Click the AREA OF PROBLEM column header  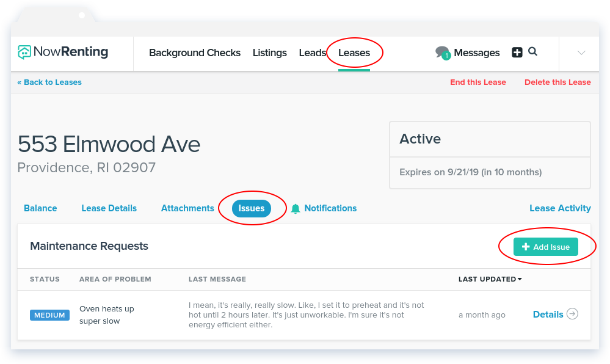(x=115, y=279)
